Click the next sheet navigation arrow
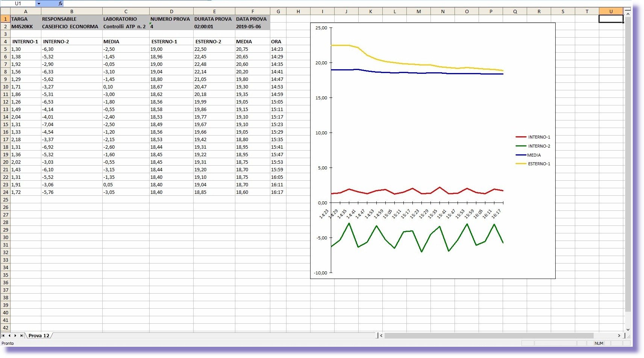Screen dimensions: 644x358 point(15,335)
